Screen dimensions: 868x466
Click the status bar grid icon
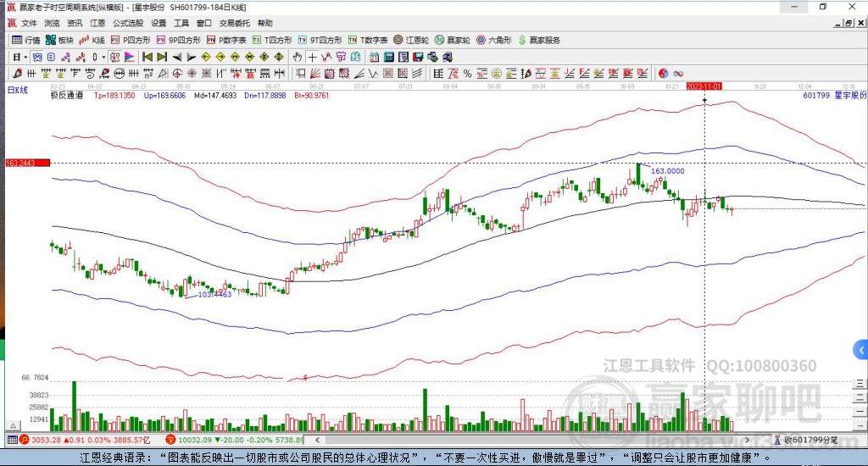(x=12, y=440)
